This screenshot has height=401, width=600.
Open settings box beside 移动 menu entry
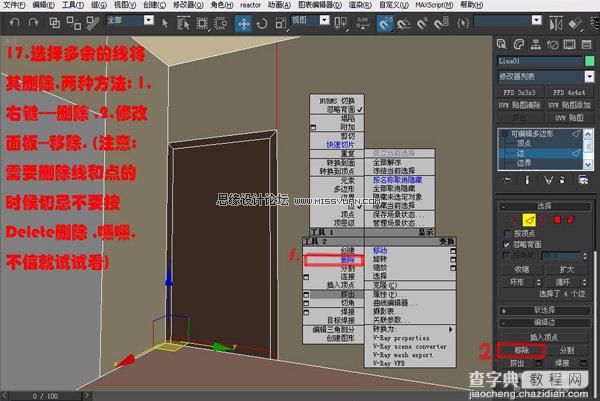453,251
